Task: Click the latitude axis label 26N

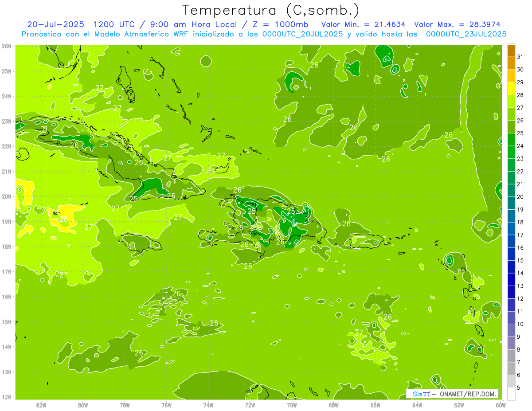Action: click(x=7, y=46)
